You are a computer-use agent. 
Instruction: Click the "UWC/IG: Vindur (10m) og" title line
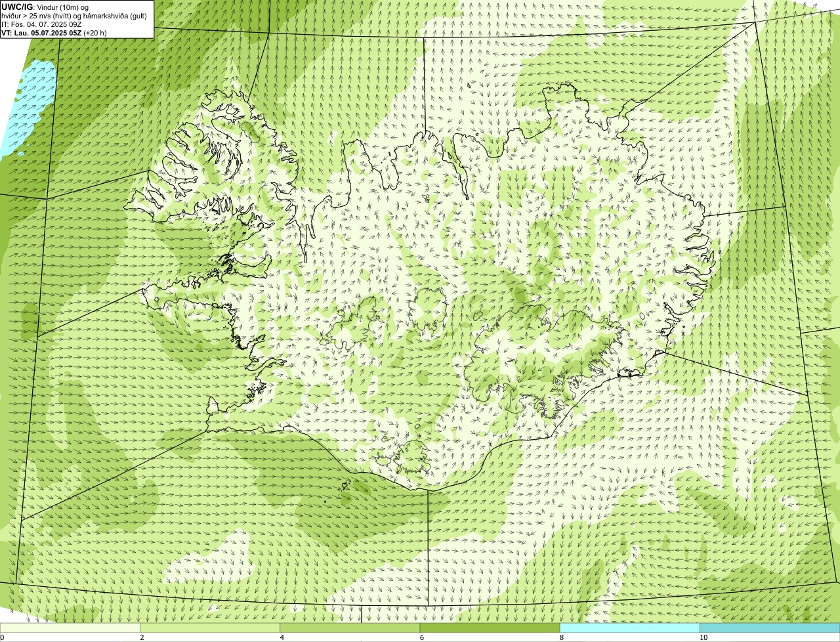coord(45,7)
